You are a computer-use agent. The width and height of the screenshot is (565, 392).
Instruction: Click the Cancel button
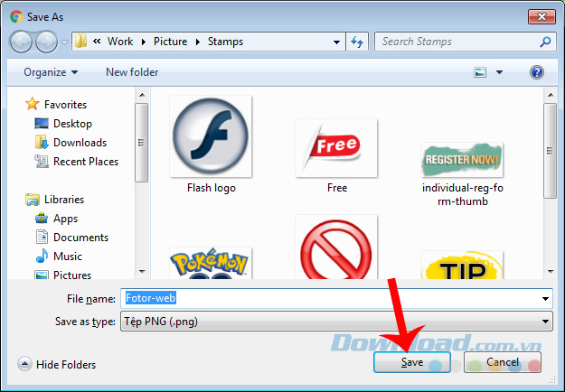pyautogui.click(x=503, y=362)
